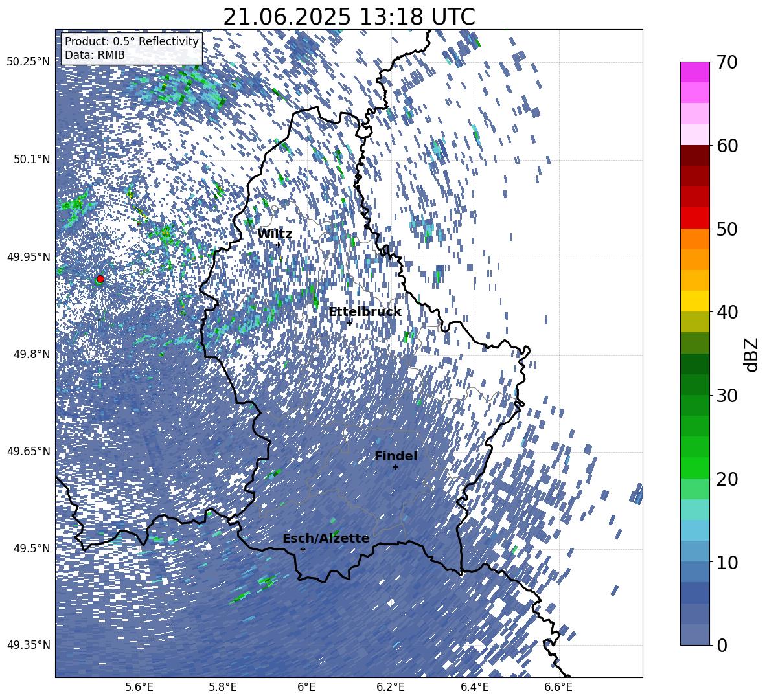The width and height of the screenshot is (767, 700).
Task: Click the dark green colorbar segment above 30
Action: (694, 364)
